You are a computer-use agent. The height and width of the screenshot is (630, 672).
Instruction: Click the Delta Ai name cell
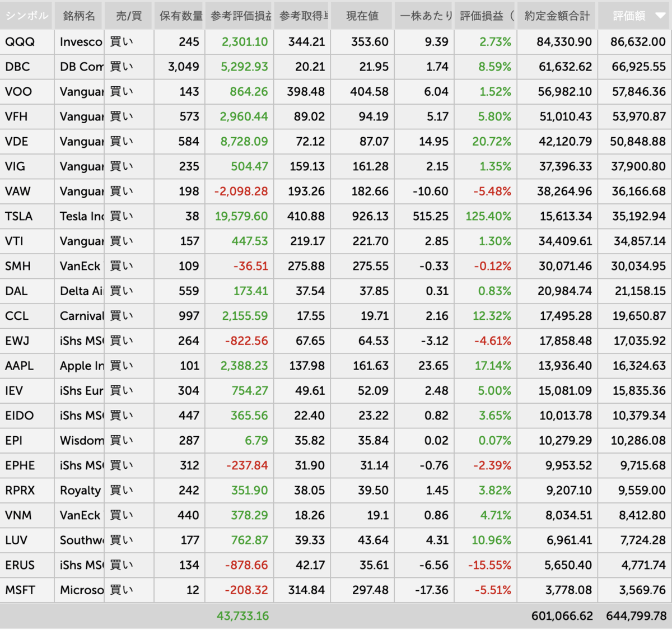tap(79, 291)
